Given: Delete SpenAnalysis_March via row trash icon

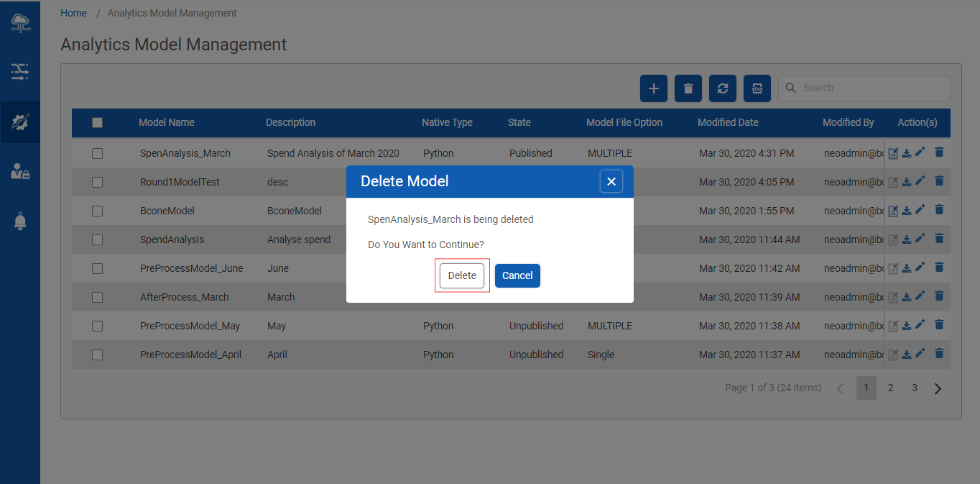Looking at the screenshot, I should click(939, 152).
